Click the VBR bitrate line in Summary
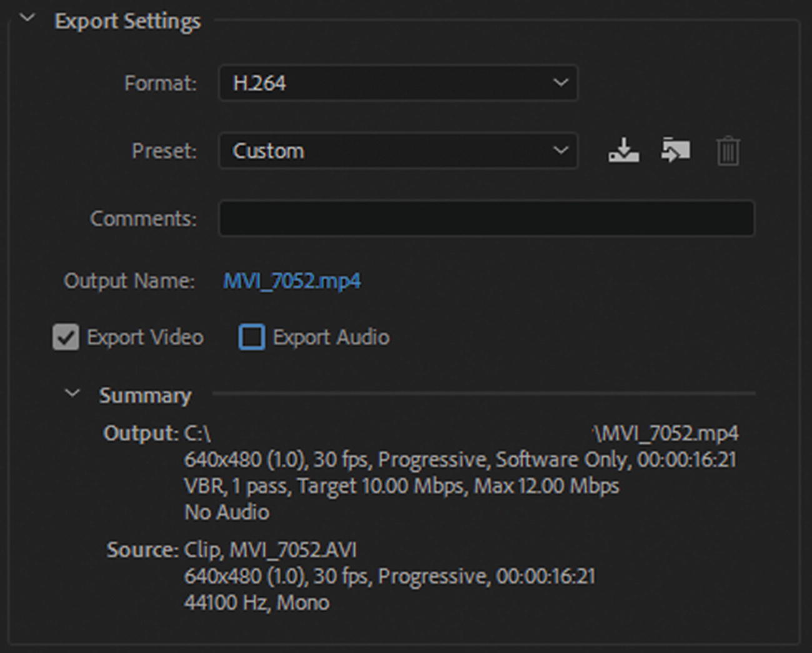The height and width of the screenshot is (653, 812). (401, 486)
